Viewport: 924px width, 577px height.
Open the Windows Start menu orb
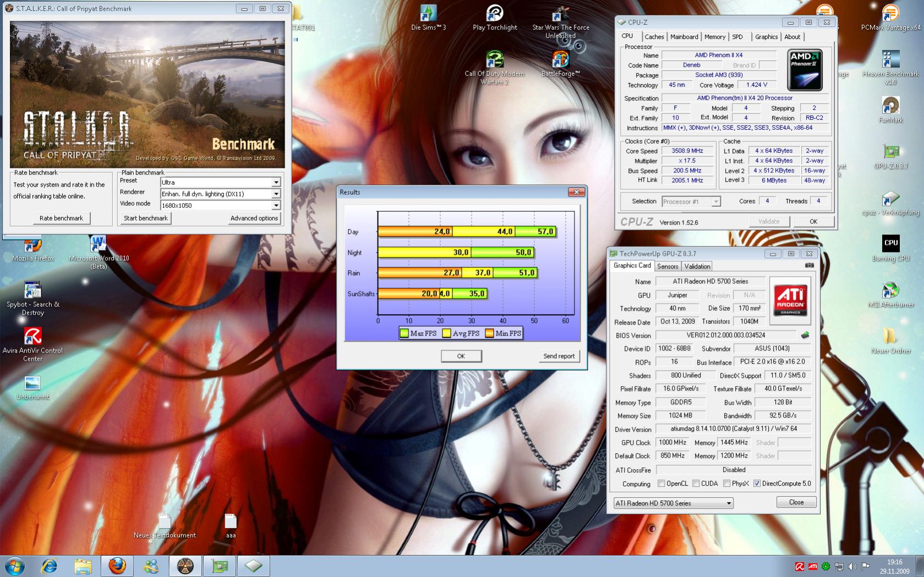15,566
